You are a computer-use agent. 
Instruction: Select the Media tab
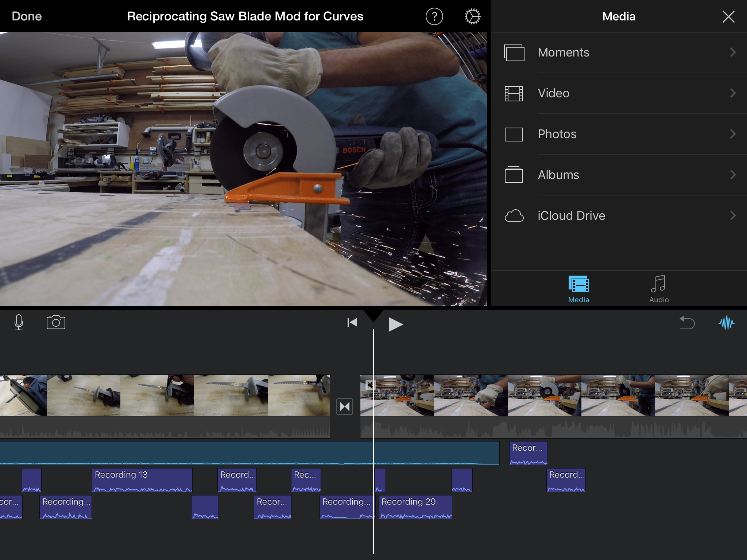coord(578,289)
